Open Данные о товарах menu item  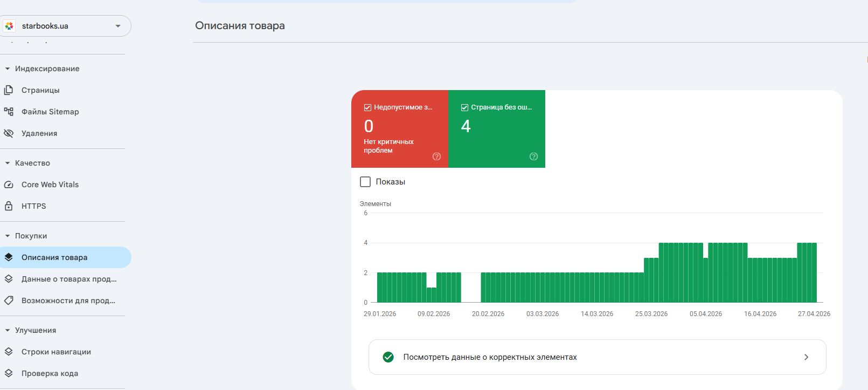[x=68, y=279]
